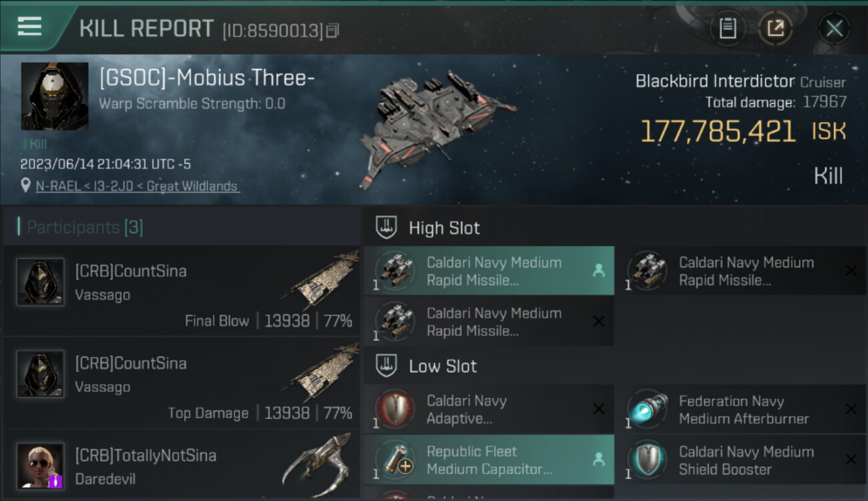Toggle X on third Rapid Missile launcher
This screenshot has height=501, width=868.
tap(599, 321)
